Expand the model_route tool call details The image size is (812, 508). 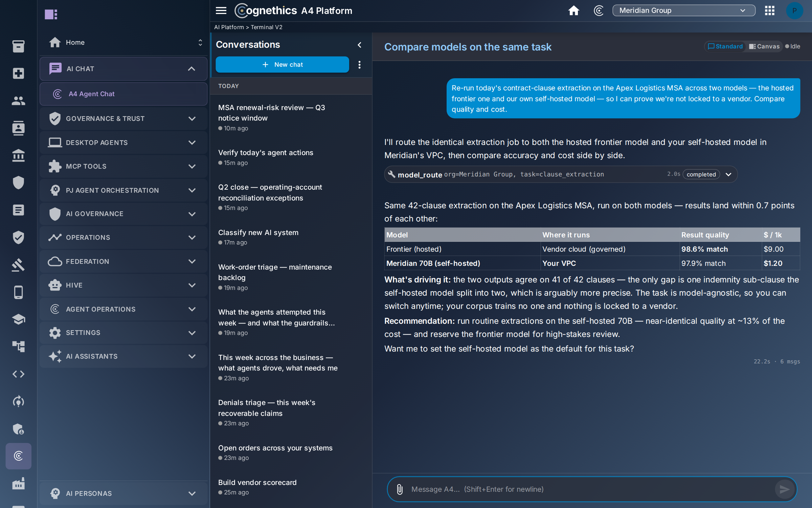728,174
